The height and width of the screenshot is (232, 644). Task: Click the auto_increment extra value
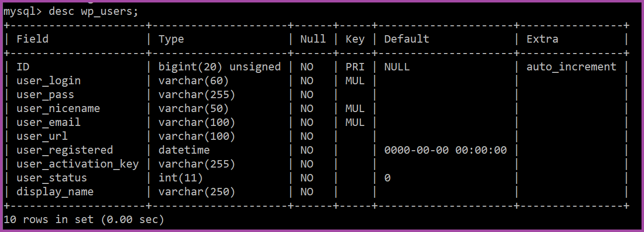click(572, 67)
